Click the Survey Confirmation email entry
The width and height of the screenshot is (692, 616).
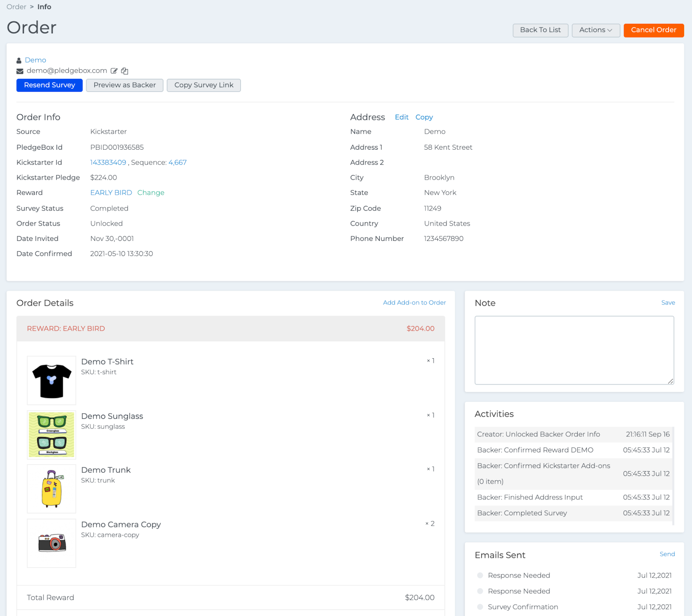click(x=523, y=607)
